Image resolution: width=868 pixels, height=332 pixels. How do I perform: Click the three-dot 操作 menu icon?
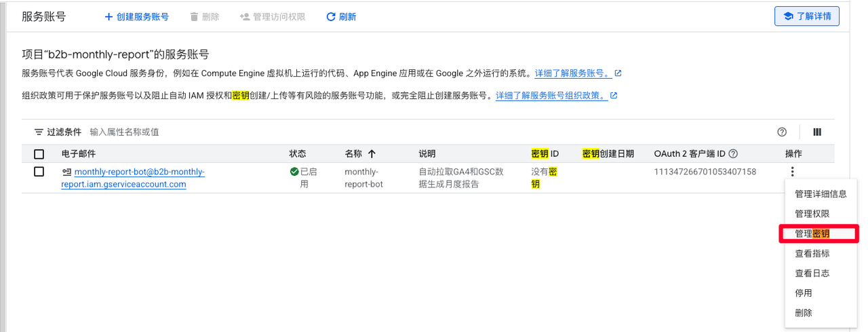coord(792,172)
